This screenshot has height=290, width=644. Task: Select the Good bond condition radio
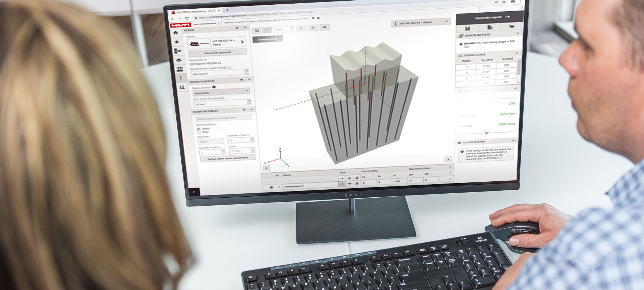pos(198,129)
